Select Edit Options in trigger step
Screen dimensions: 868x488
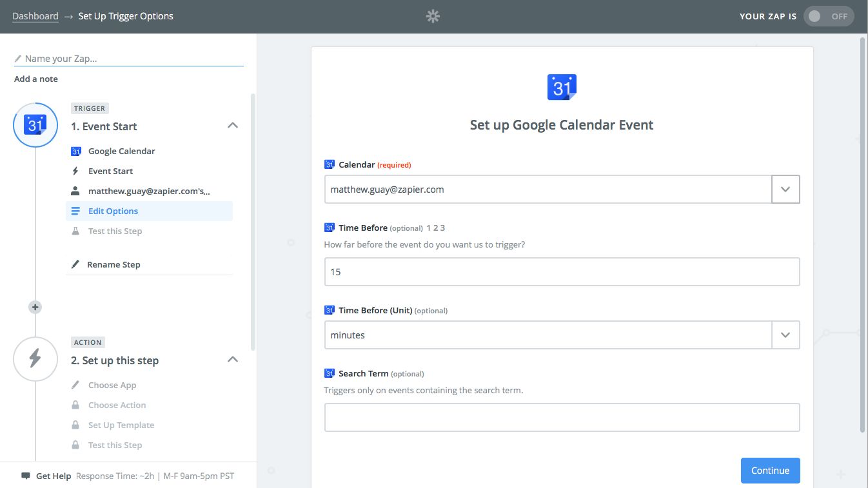coord(113,211)
